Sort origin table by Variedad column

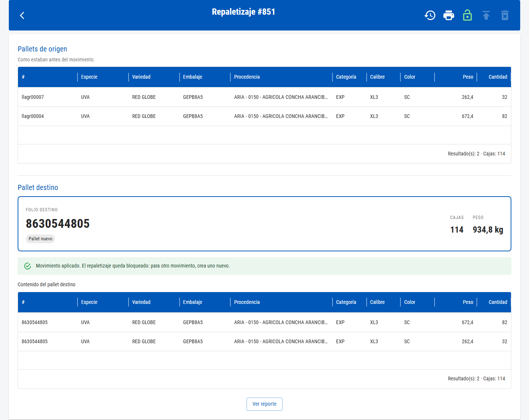pos(141,77)
